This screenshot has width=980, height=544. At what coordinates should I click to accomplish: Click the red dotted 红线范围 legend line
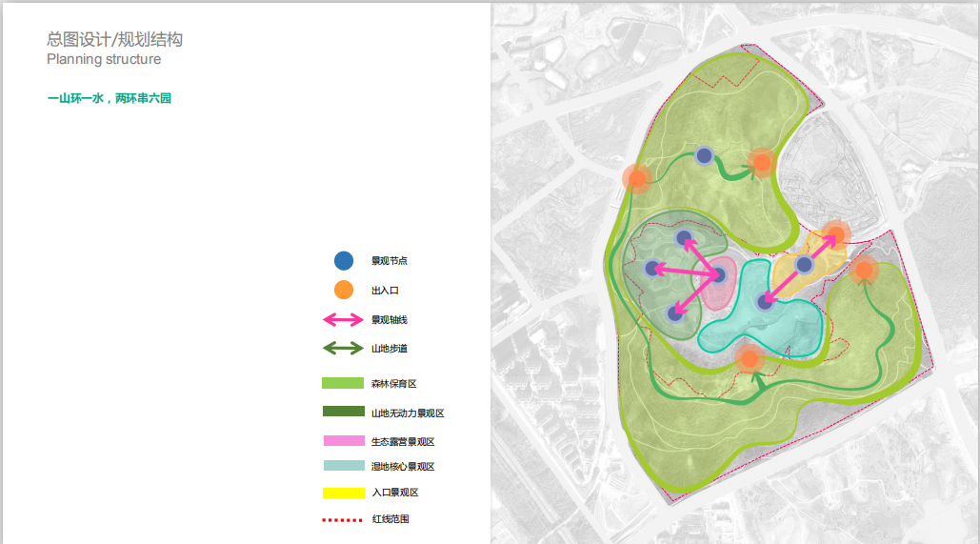click(x=343, y=519)
